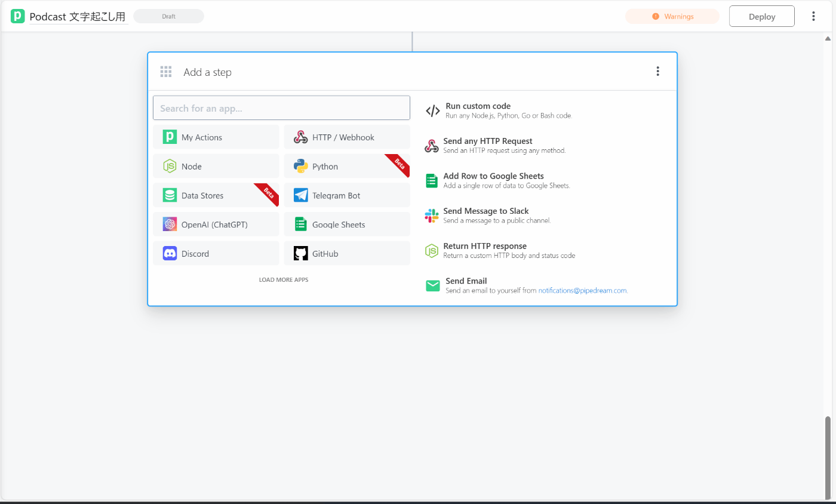The image size is (836, 504).
Task: Click the webhook icon beside Send any HTTP Request
Action: 432,146
